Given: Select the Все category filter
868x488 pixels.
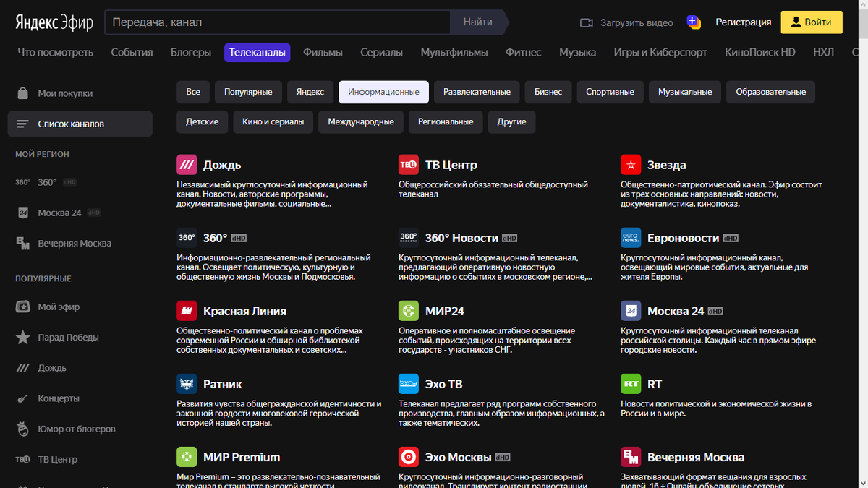Looking at the screenshot, I should pos(193,92).
